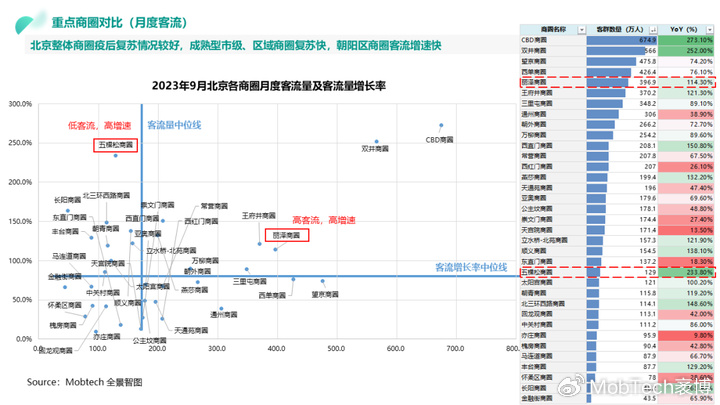Screen dimensions: 720x405
Task: Click the 138.10% YoY cell
Action: [x=686, y=251]
